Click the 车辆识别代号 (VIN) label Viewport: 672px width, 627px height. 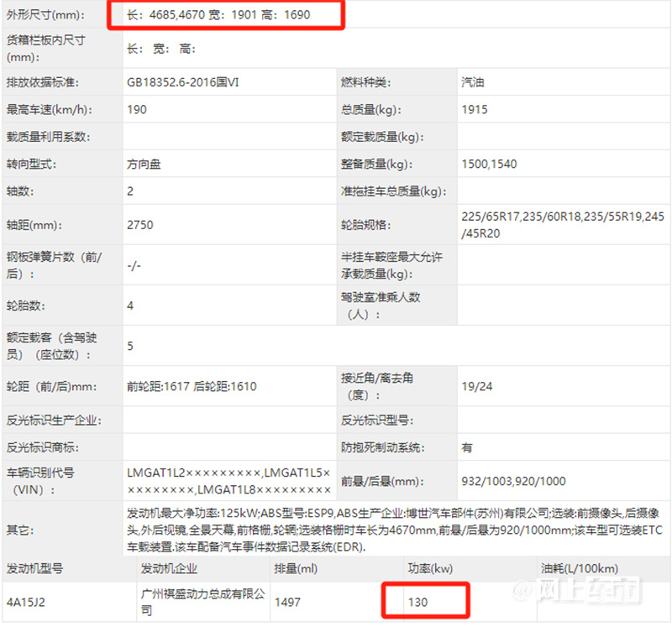click(x=39, y=481)
